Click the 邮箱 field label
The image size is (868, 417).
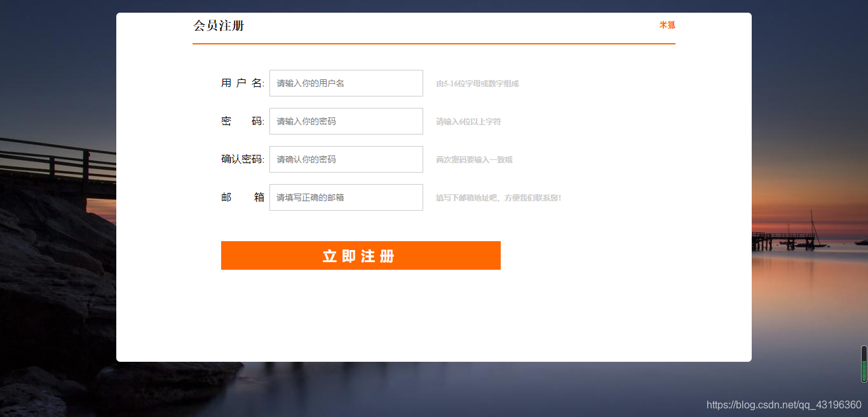coord(243,197)
